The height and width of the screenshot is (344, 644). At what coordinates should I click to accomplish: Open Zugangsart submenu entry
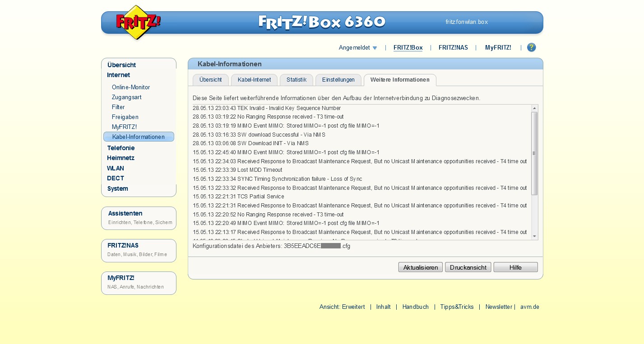pyautogui.click(x=127, y=97)
